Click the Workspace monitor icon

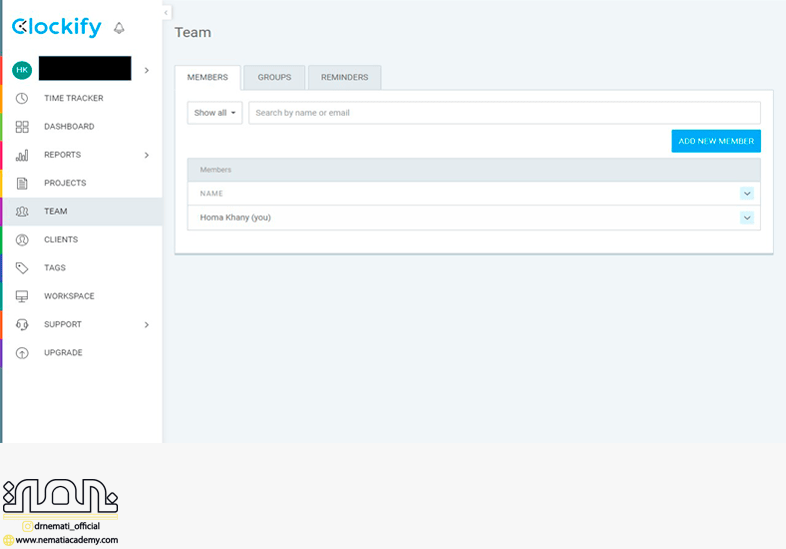coord(22,296)
